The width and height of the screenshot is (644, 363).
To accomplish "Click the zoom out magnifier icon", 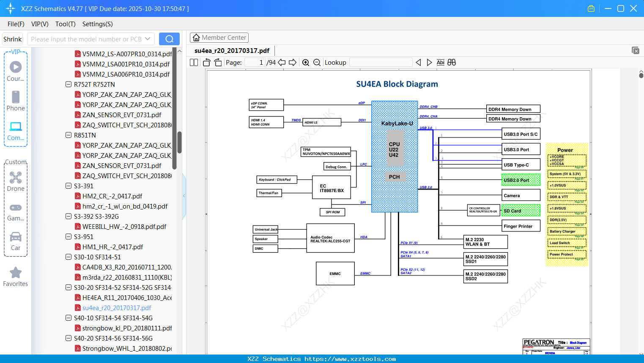I will [317, 63].
